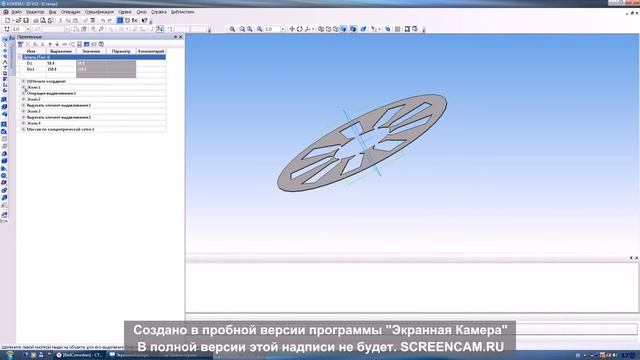Screen dimensions: 640x360
Task: Click the view orientation axes icon
Action: [x=307, y=29]
